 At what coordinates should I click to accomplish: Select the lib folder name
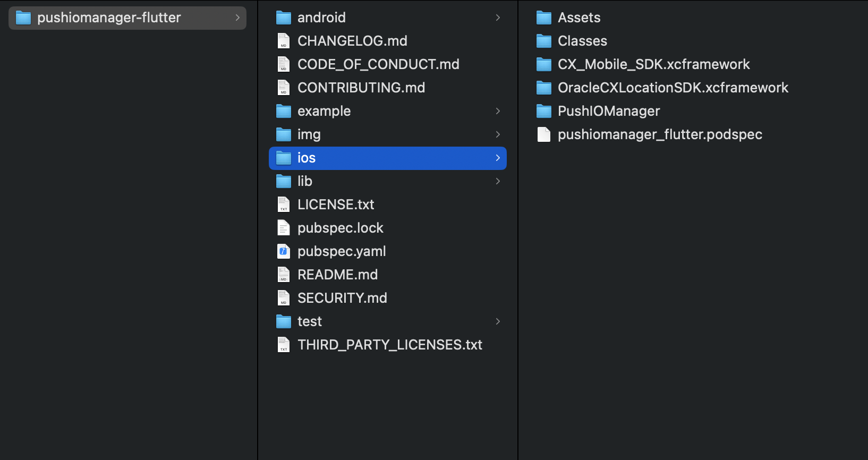(305, 181)
